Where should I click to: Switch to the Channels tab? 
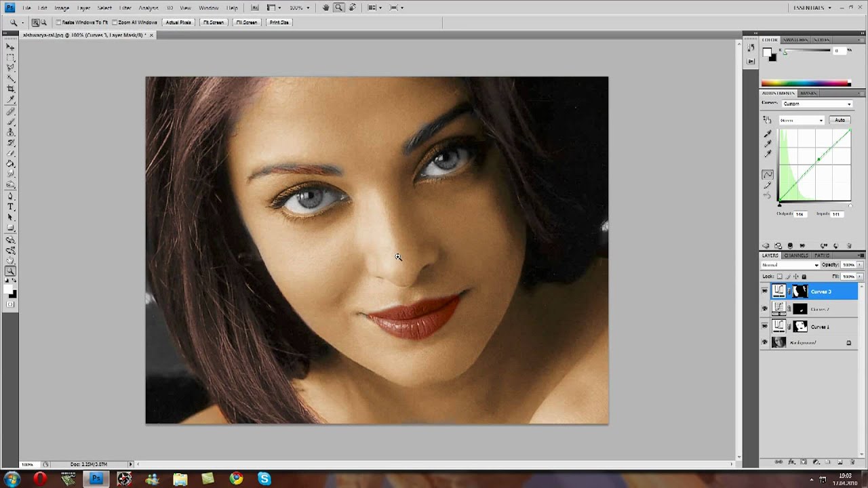(796, 256)
